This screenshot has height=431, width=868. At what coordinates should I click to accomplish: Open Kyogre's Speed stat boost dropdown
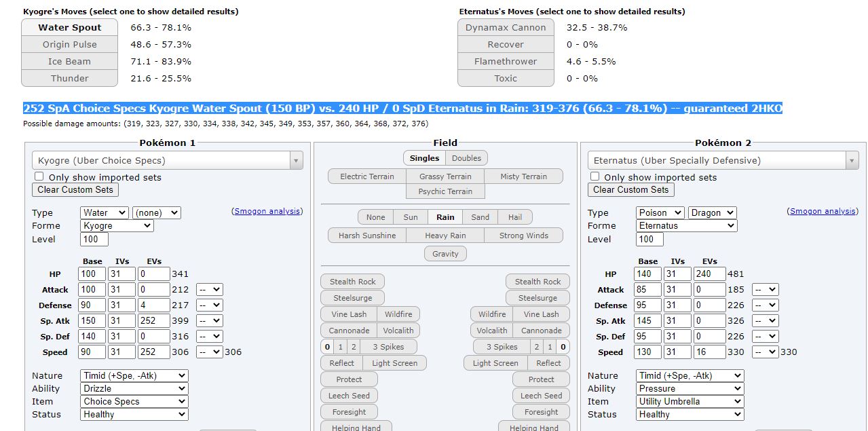[x=209, y=352]
